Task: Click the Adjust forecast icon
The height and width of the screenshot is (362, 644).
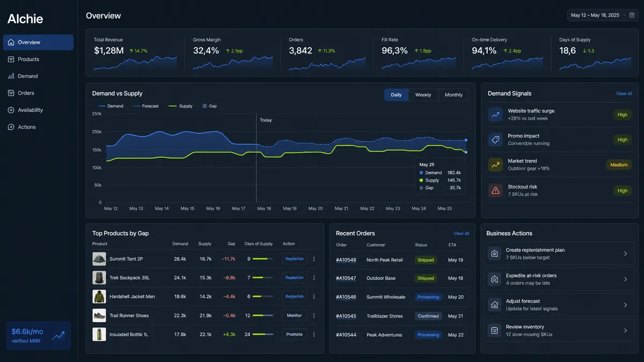Action: click(494, 305)
